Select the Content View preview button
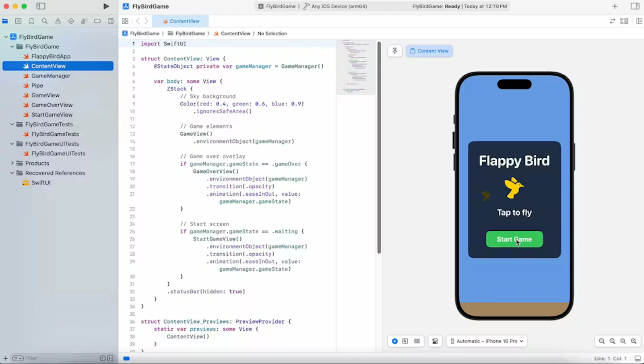This screenshot has height=364, width=644. click(429, 51)
